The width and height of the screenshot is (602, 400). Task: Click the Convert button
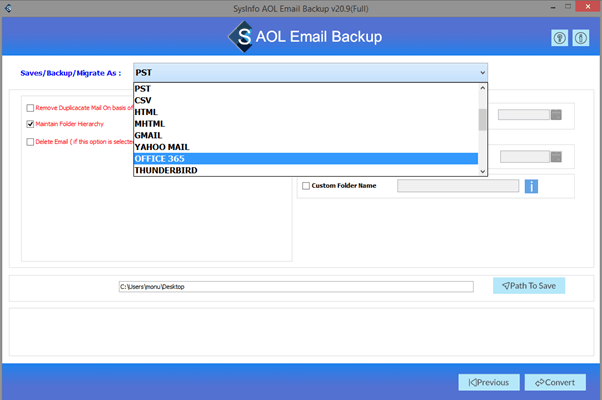pyautogui.click(x=555, y=382)
